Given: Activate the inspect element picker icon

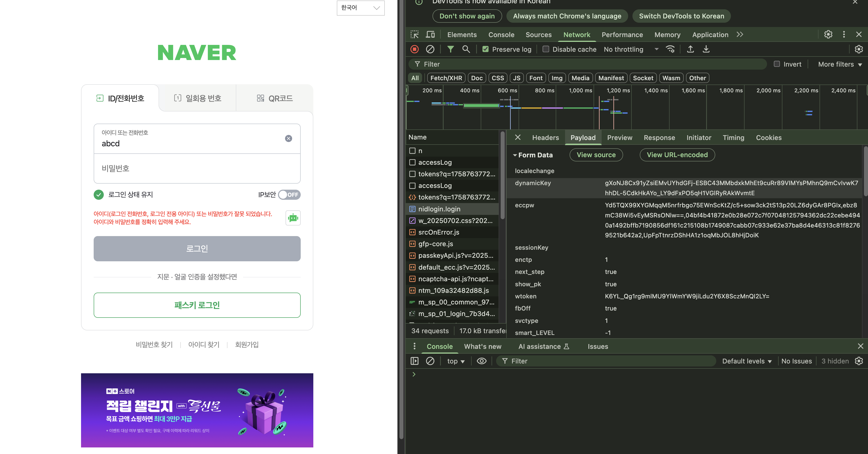Looking at the screenshot, I should [x=415, y=35].
